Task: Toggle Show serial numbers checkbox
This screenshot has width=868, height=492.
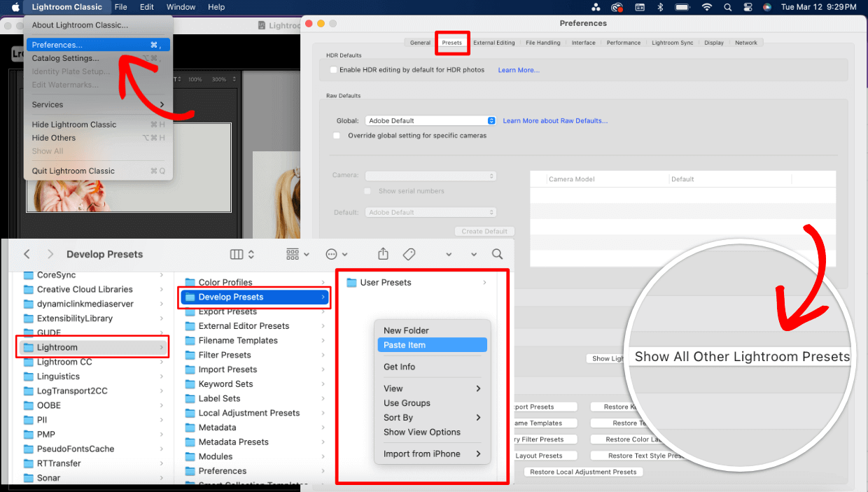Action: click(x=367, y=190)
